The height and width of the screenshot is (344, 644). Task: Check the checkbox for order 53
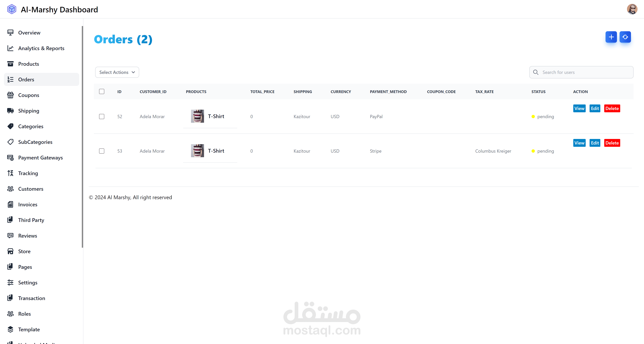tap(102, 151)
